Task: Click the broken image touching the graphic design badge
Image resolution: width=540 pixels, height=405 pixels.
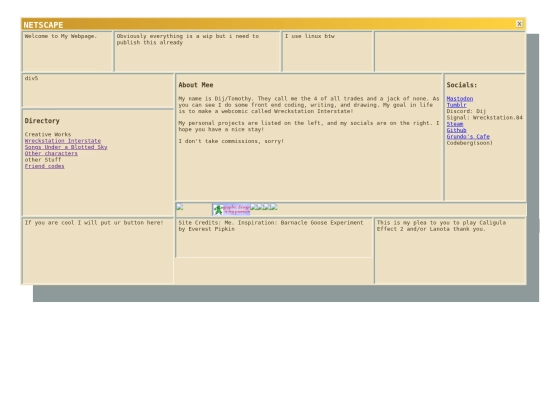Action: click(x=253, y=207)
